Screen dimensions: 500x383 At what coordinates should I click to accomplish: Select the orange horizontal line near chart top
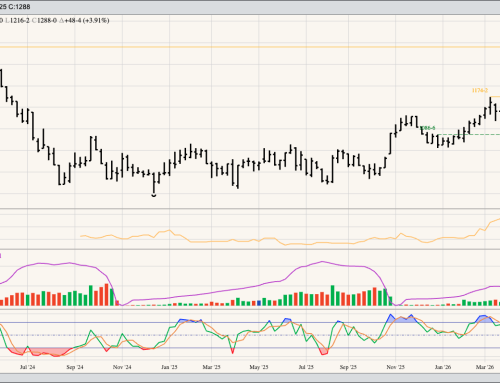click(x=250, y=47)
